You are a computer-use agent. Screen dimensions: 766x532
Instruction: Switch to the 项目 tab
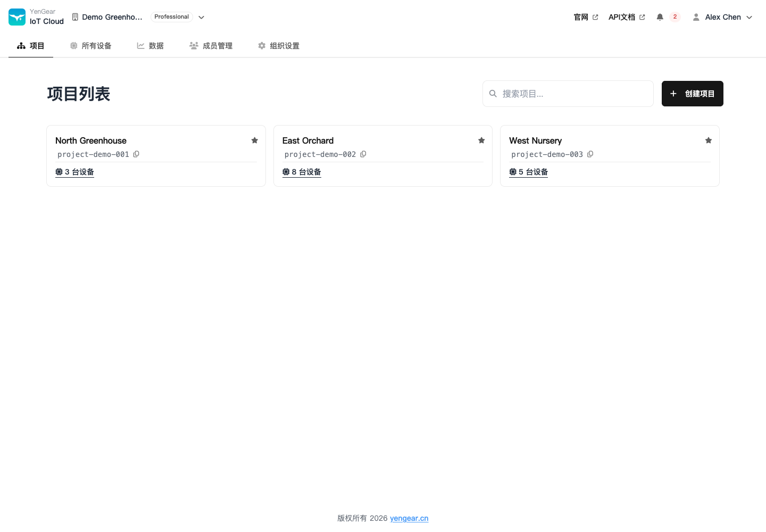coord(31,46)
